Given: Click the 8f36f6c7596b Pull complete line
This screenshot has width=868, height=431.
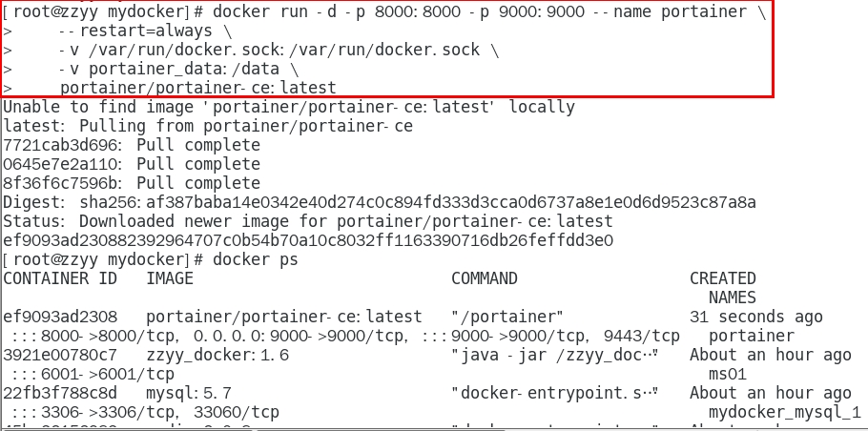Looking at the screenshot, I should click(x=132, y=183).
